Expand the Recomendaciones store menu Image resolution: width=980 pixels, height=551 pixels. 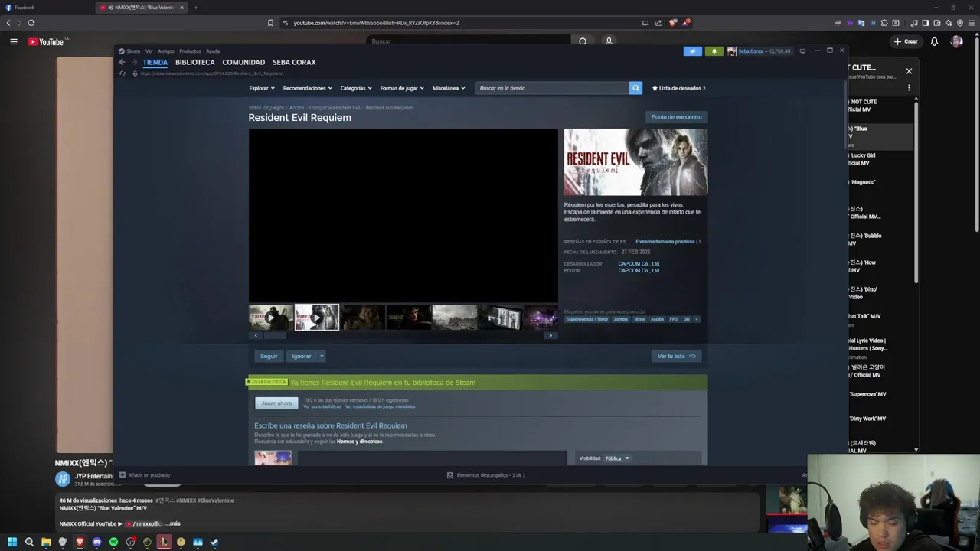308,88
